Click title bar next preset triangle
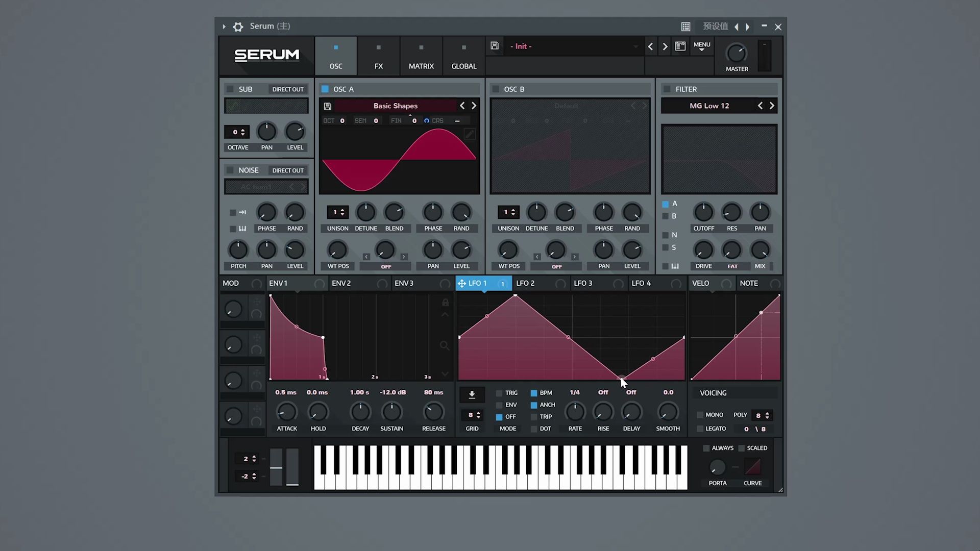This screenshot has width=980, height=551. coord(748,27)
